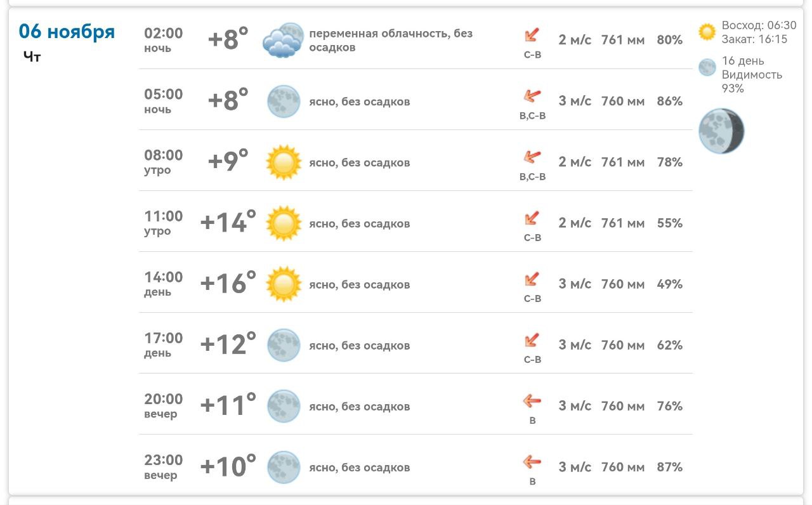Click the small moon icon beside 16 день
Viewport: 812px width, 505px height.
[707, 67]
